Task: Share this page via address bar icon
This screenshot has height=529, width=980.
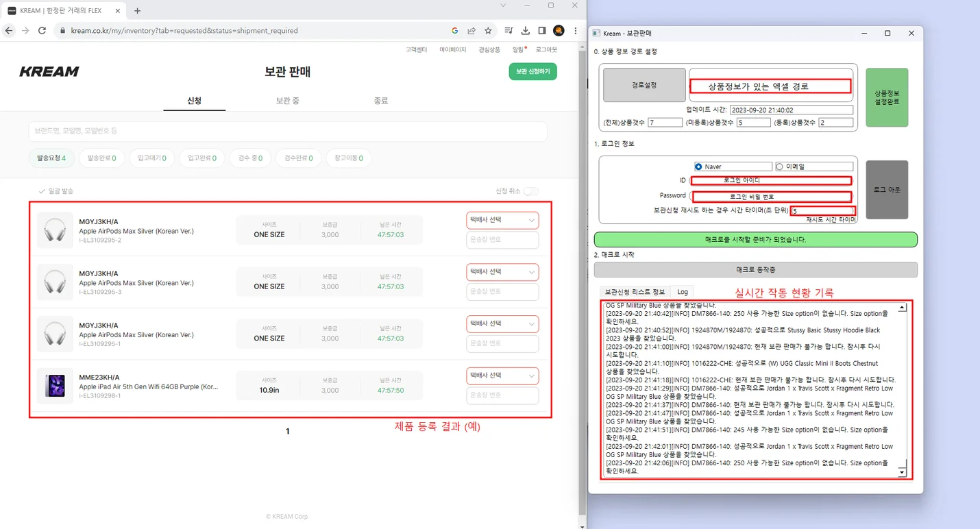Action: 471,31
